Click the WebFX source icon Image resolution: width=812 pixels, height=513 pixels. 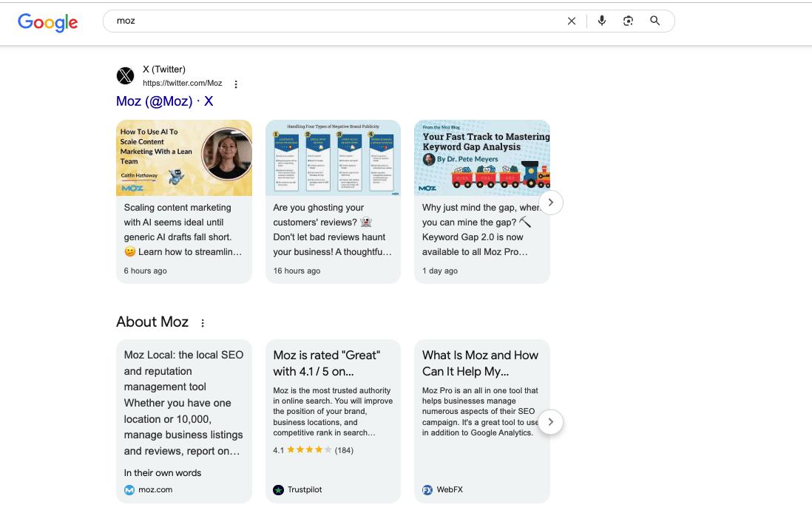pos(427,490)
